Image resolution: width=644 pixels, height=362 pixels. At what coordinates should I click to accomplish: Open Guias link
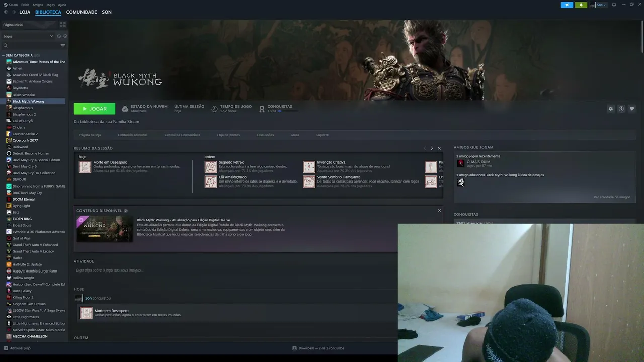295,135
